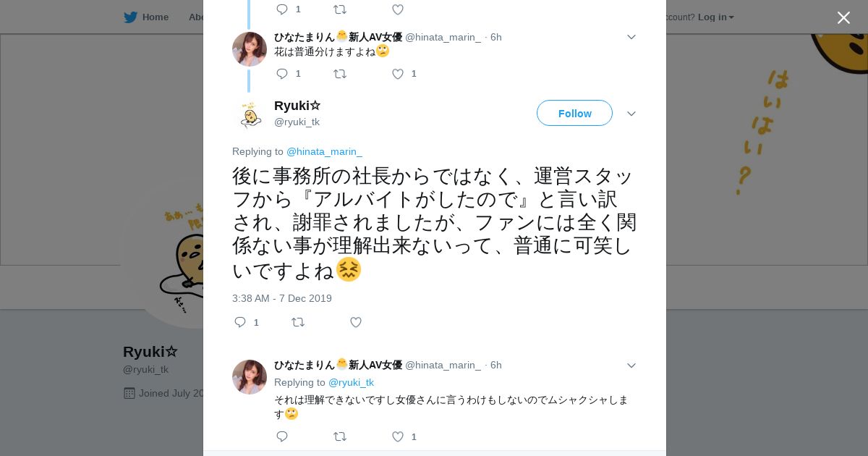Like the flower tweet by hinata_marin_

(398, 74)
